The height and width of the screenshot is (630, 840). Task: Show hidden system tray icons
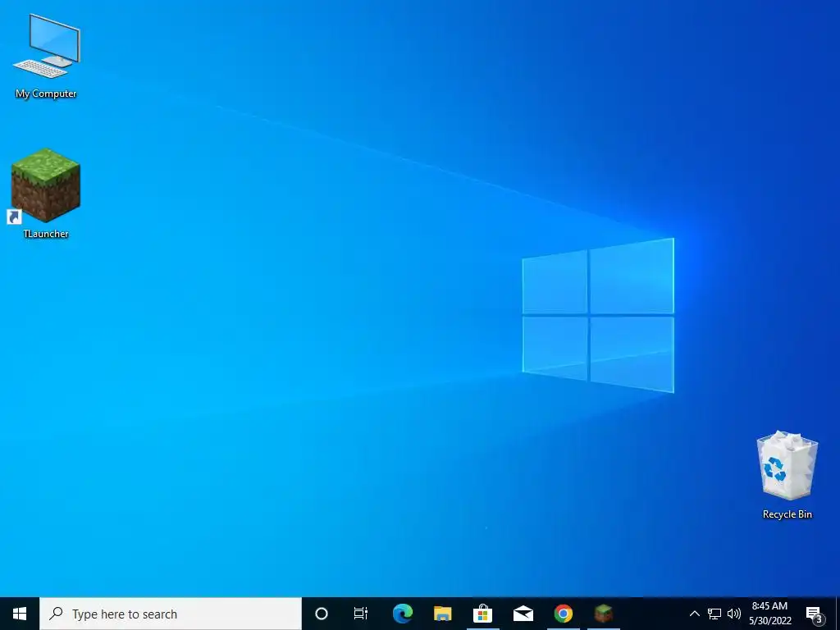694,614
